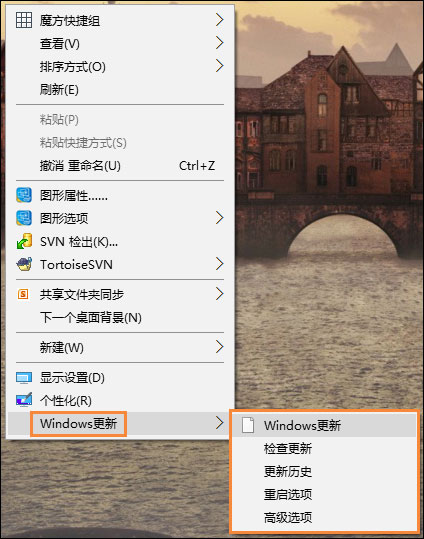The image size is (424, 539).
Task: Click the 图形选项 Intel graphics icon
Action: coord(24,218)
